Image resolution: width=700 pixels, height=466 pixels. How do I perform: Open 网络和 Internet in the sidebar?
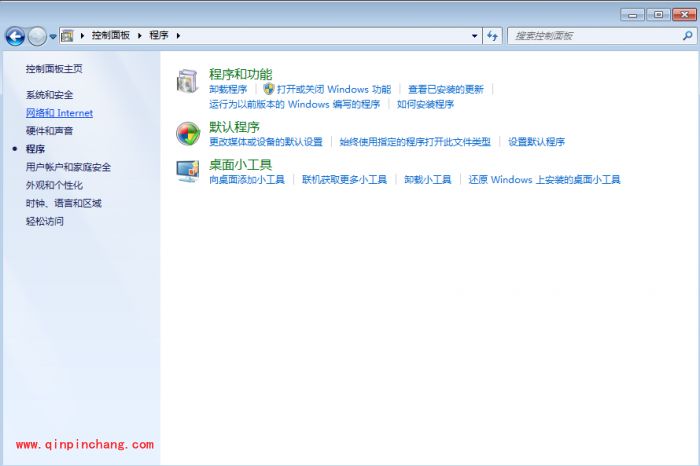[x=59, y=113]
